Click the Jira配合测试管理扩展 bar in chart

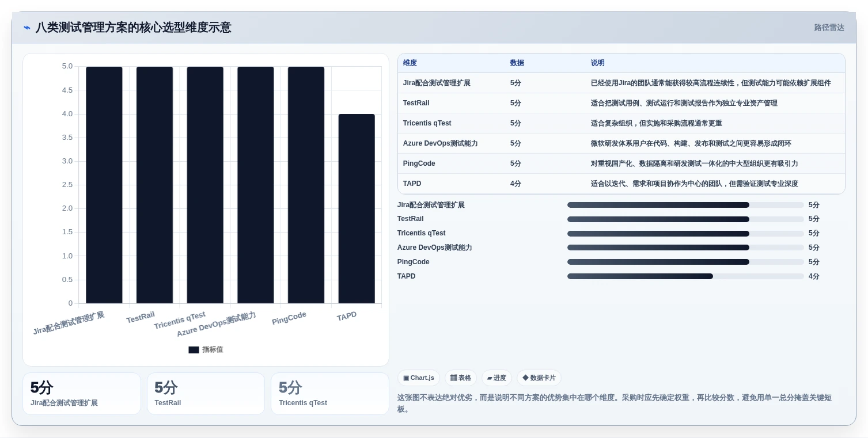(x=104, y=185)
